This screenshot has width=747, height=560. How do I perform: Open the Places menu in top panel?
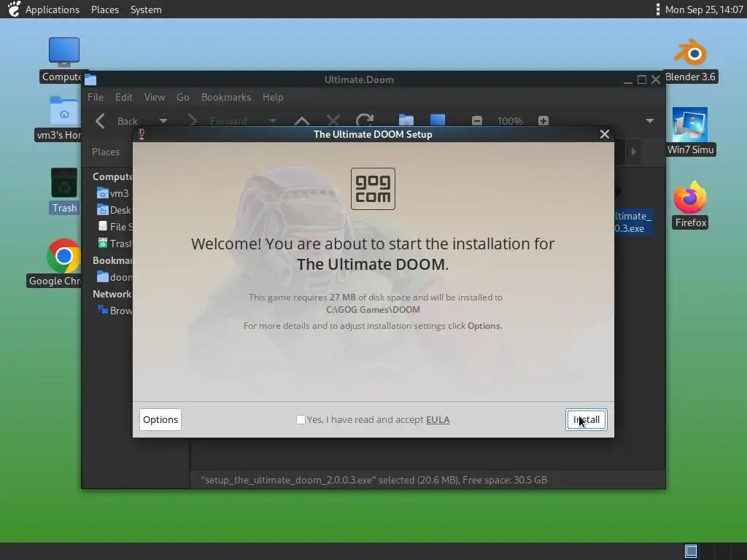tap(105, 9)
